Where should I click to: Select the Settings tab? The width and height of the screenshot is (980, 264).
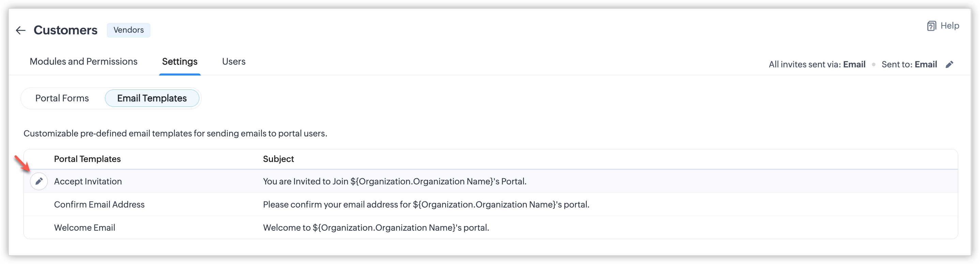pyautogui.click(x=180, y=62)
